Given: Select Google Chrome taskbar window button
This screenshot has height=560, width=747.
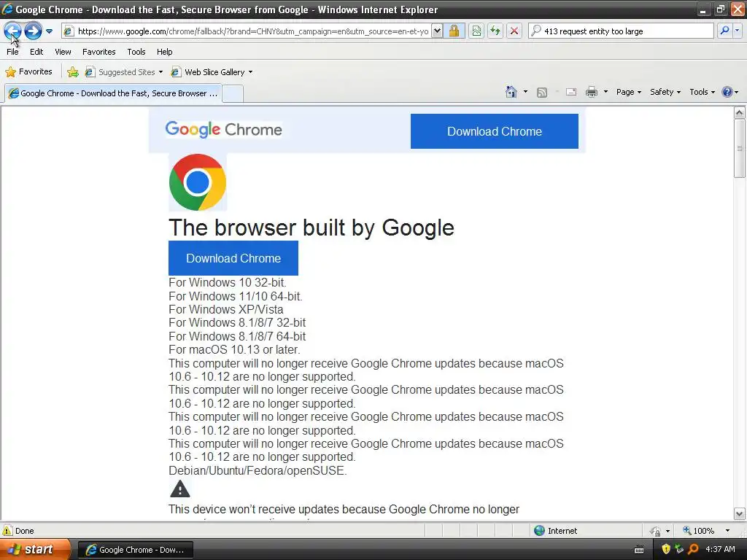Looking at the screenshot, I should coord(135,550).
